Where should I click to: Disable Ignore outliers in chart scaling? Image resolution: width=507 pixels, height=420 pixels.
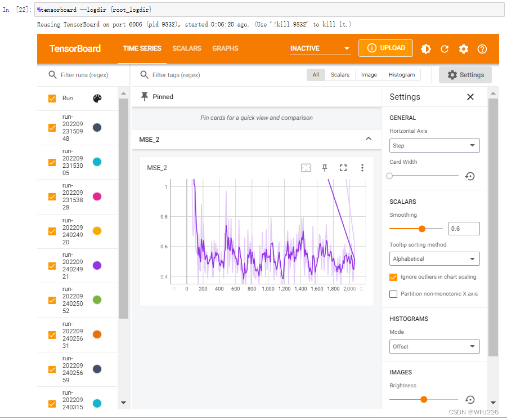coord(393,277)
